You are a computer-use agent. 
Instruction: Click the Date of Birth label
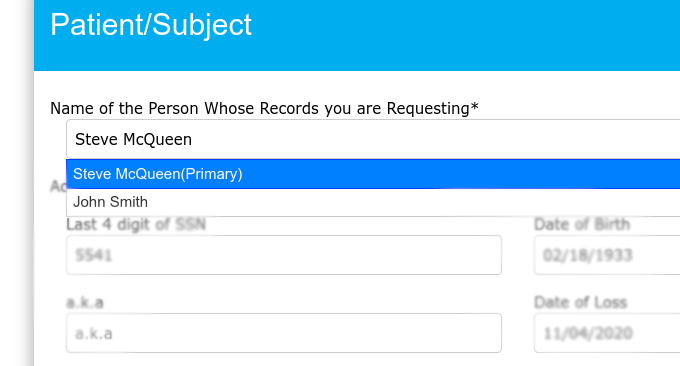[582, 225]
